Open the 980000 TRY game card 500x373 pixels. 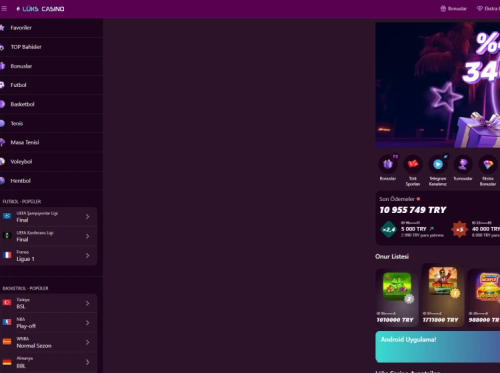tap(484, 298)
